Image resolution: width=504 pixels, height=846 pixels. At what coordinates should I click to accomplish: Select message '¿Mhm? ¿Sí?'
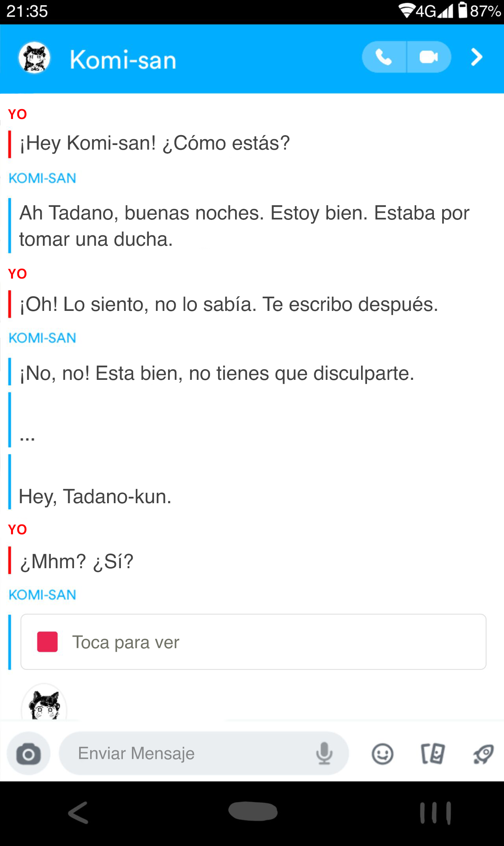click(77, 561)
